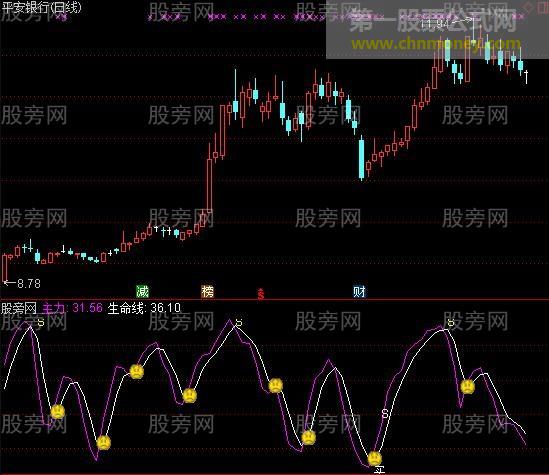The height and width of the screenshot is (475, 549).
Task: Select the 主力: 31.56 indicator value
Action: click(x=72, y=308)
